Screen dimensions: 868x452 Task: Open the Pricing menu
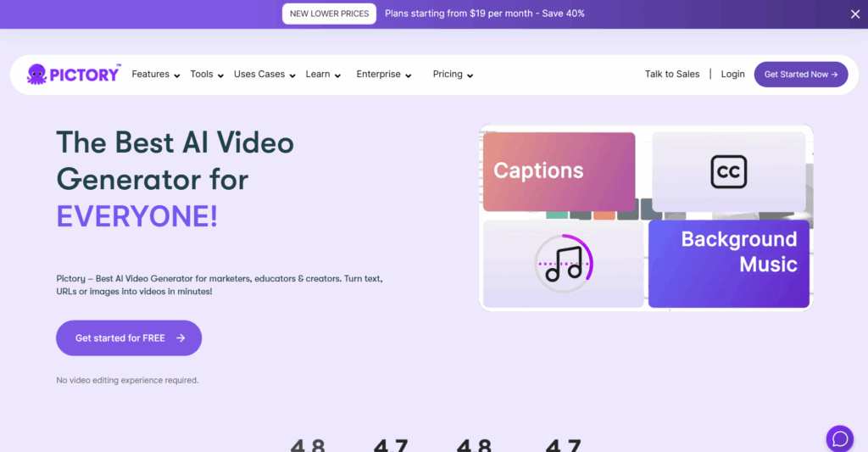click(x=448, y=75)
